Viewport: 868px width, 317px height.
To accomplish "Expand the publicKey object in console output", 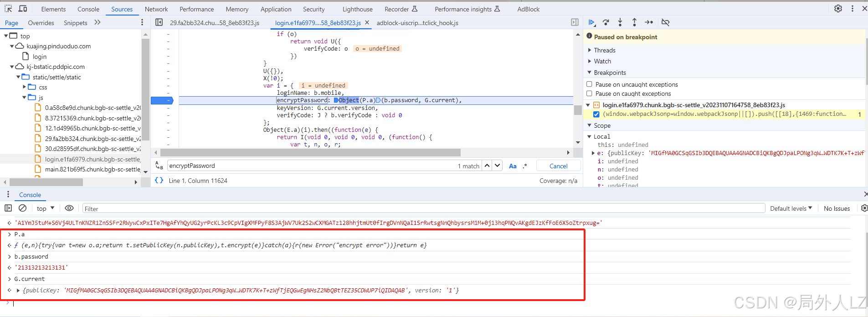I will click(x=18, y=290).
